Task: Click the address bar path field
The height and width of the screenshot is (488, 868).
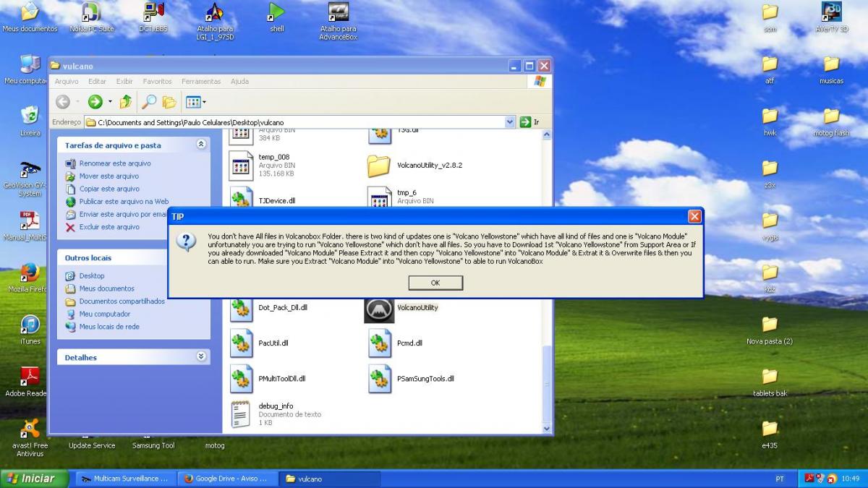Action: click(299, 122)
